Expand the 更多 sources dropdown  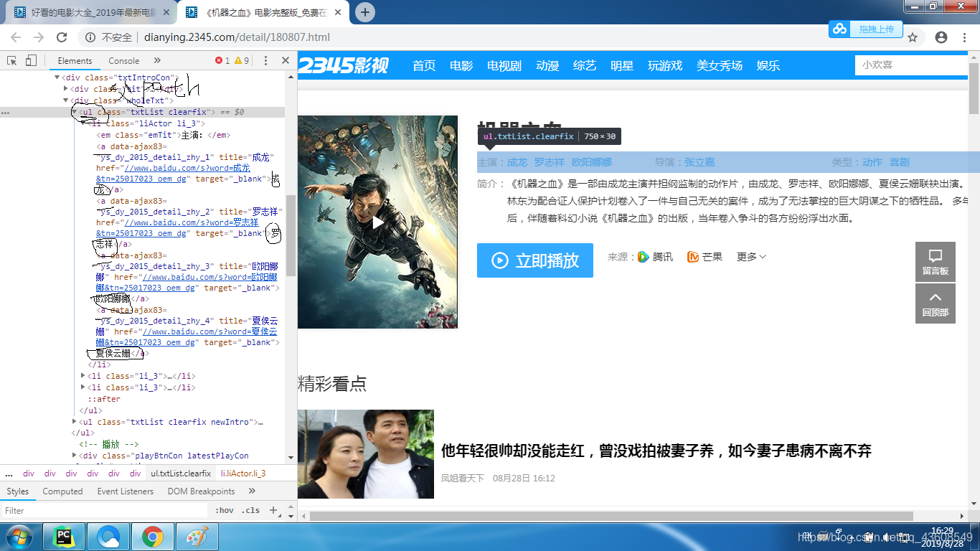click(751, 257)
